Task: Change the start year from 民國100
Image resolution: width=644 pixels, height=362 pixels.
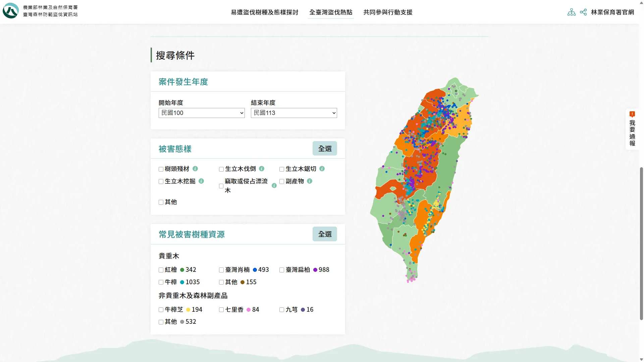Action: click(x=201, y=113)
